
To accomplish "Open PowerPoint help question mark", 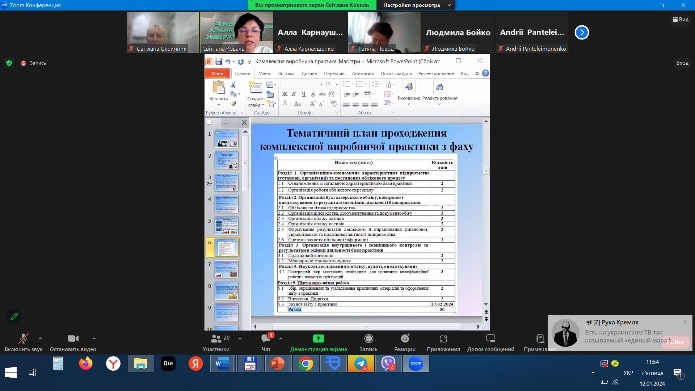I will pyautogui.click(x=485, y=73).
